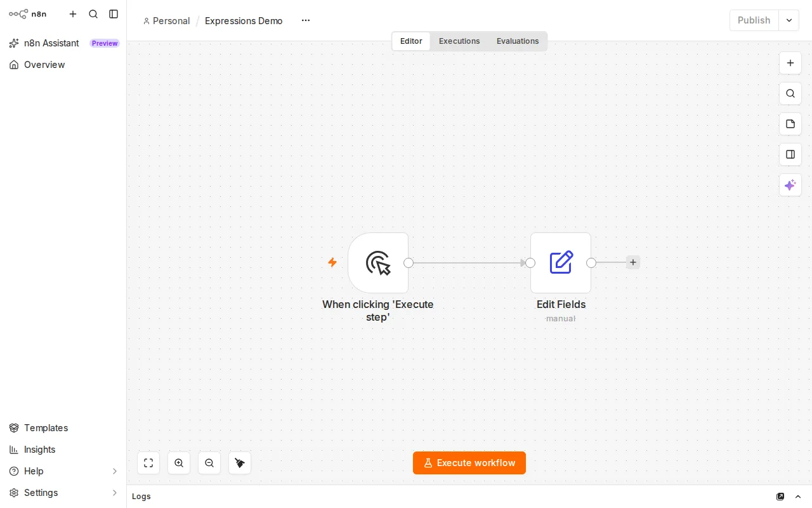Zoom out of the canvas
Viewport: 812px width, 508px height.
(209, 463)
